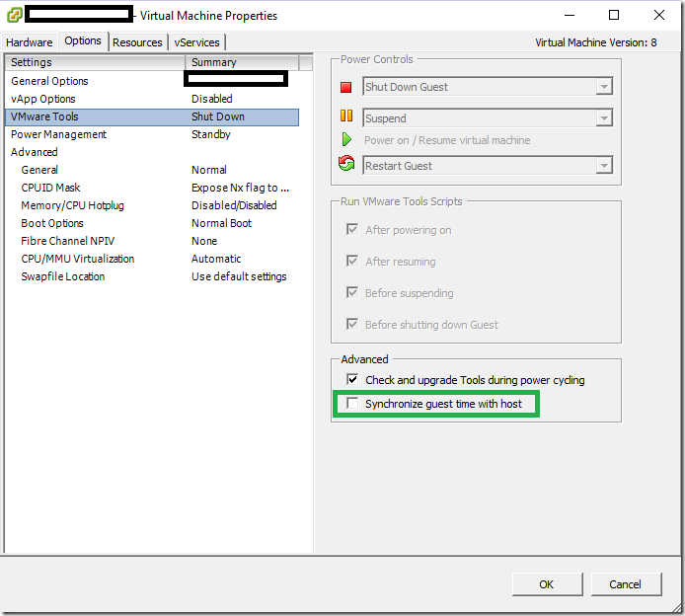Click the 'Expose Nx flag to ...' summary value
The image size is (685, 616).
[x=240, y=188]
